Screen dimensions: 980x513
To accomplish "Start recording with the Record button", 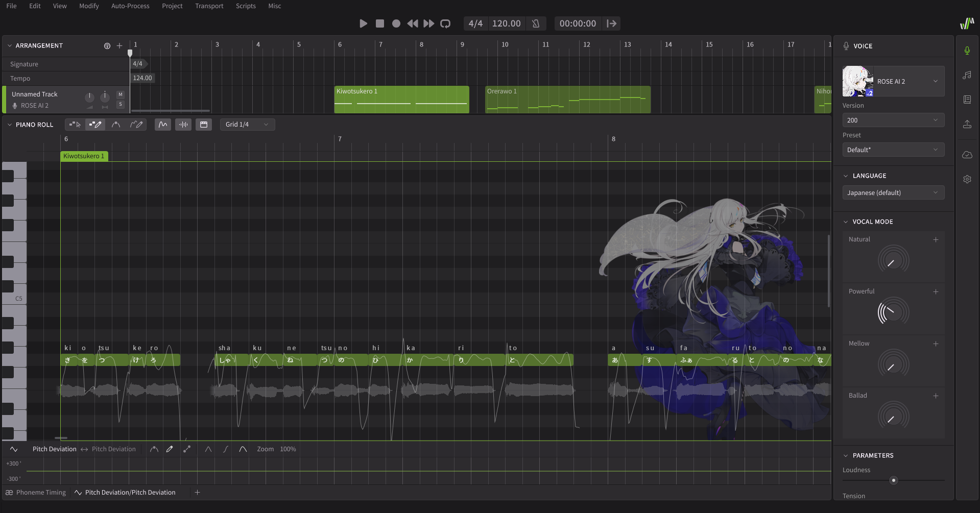I will click(x=396, y=23).
